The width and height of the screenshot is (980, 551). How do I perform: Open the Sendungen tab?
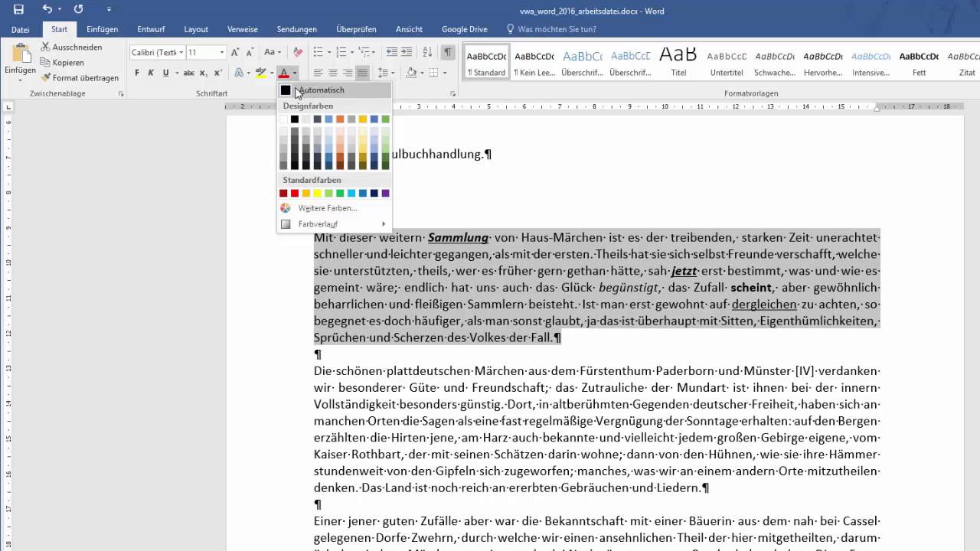(x=297, y=29)
